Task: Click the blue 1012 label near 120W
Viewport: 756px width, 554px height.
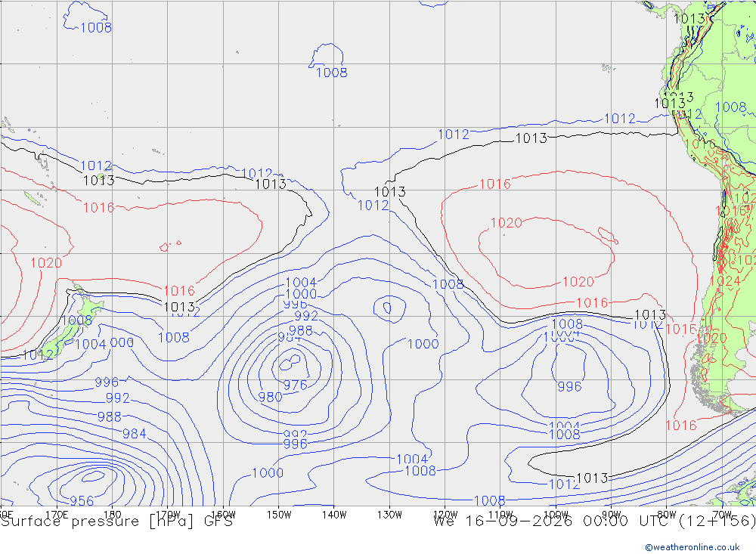Action: (453, 135)
